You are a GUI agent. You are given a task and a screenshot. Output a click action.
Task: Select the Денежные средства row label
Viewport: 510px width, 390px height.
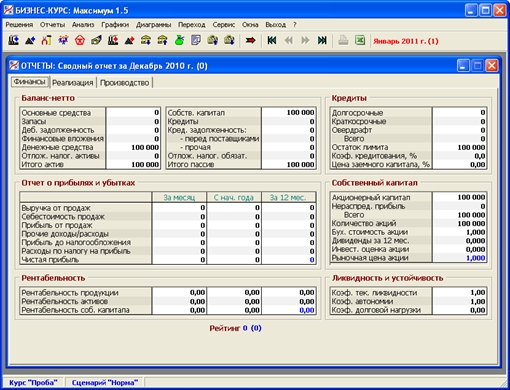(57, 147)
